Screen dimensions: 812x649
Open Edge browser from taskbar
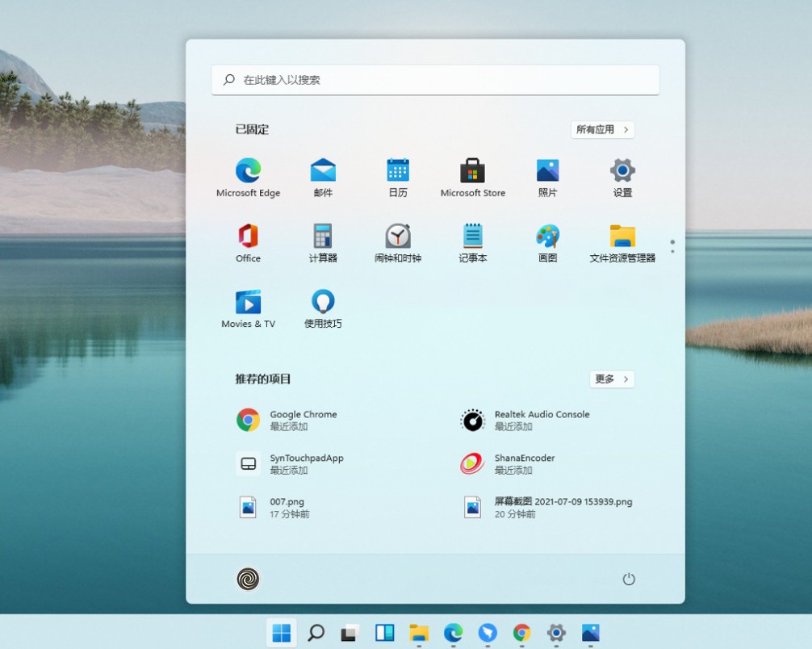tap(453, 632)
